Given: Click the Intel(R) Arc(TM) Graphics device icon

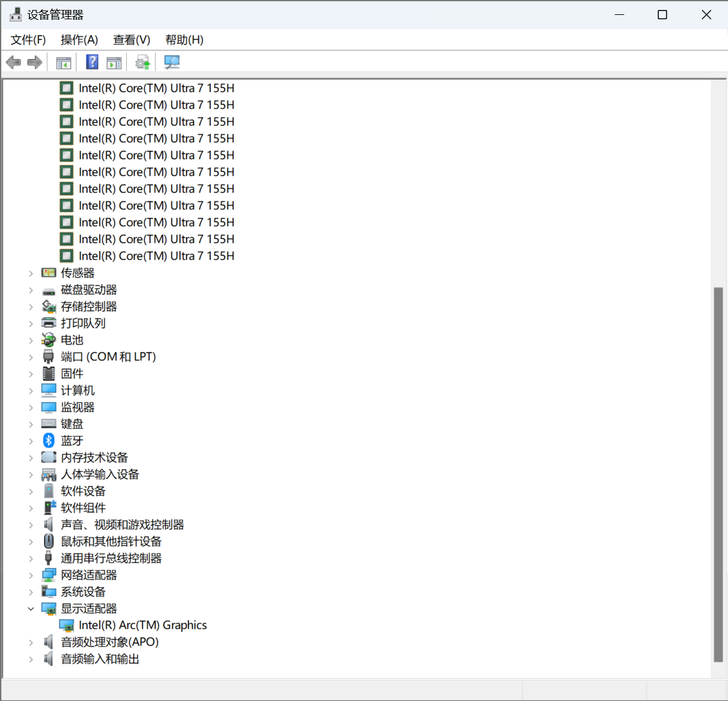Looking at the screenshot, I should 67,626.
